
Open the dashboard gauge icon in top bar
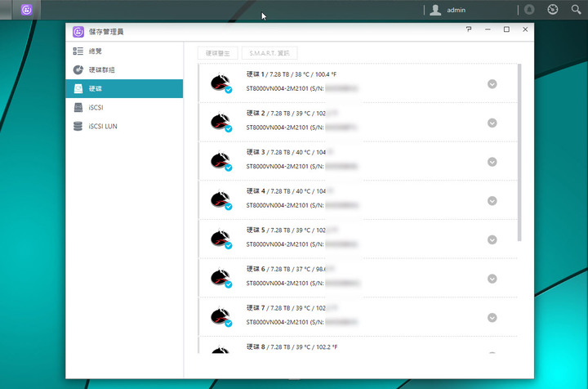tap(552, 10)
